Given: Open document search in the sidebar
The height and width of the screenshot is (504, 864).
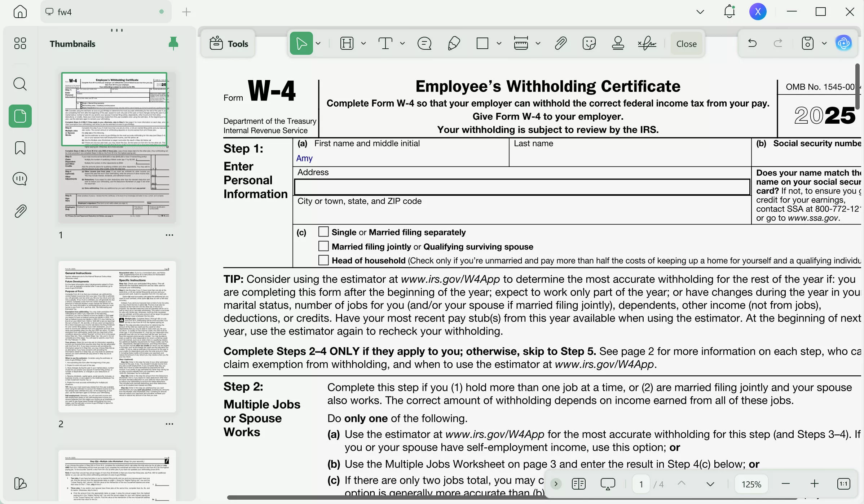Looking at the screenshot, I should coord(20,84).
